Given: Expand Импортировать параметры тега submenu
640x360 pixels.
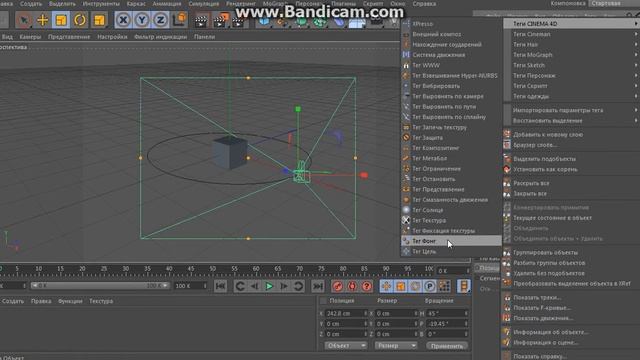Looking at the screenshot, I should [x=571, y=110].
